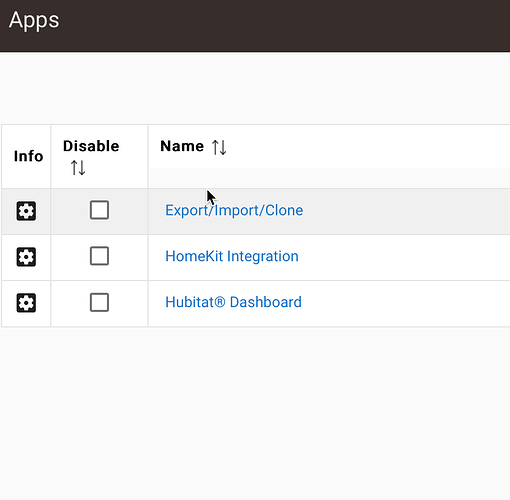Open info gear for Hubitat Dashboard

[x=26, y=303]
